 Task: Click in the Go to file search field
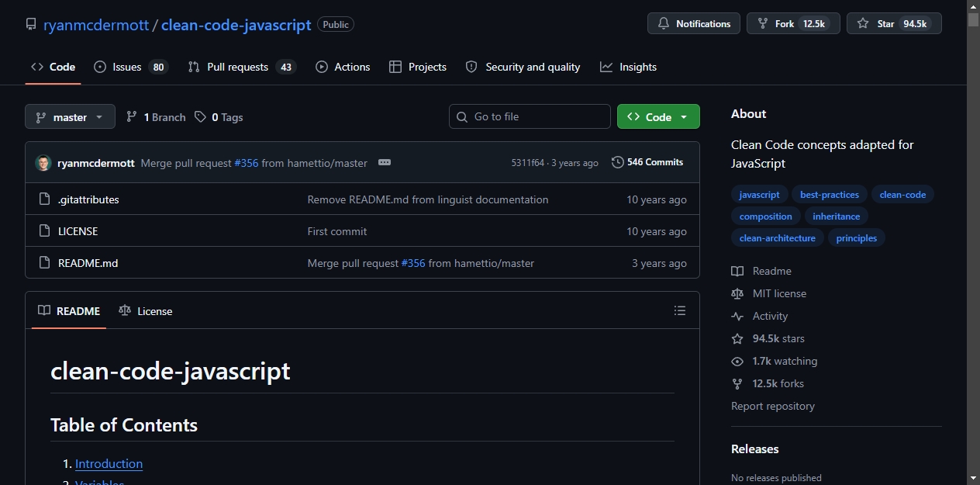[530, 116]
